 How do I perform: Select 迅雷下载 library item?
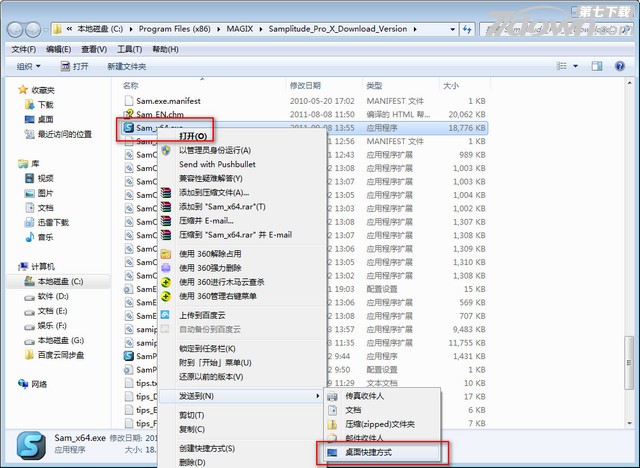(47, 222)
